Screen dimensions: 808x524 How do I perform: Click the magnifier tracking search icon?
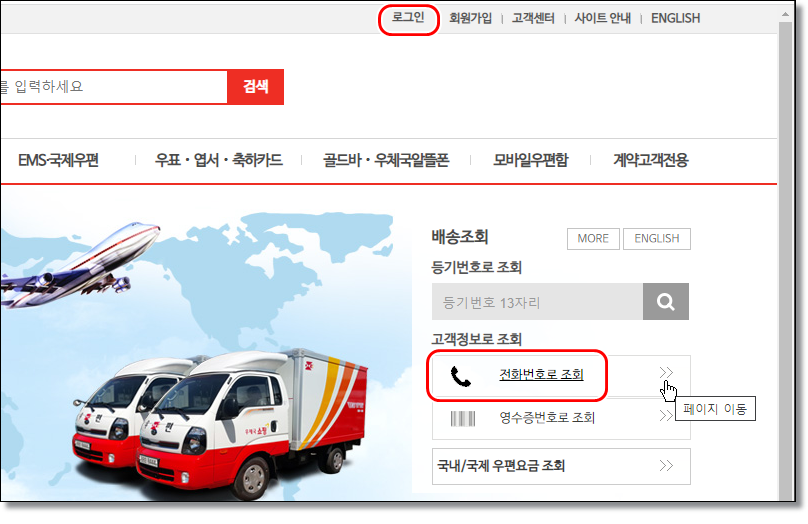[x=666, y=301]
